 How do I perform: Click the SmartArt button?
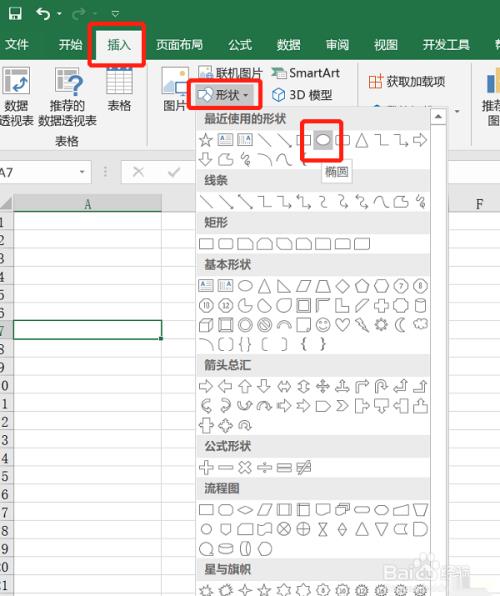pos(306,73)
